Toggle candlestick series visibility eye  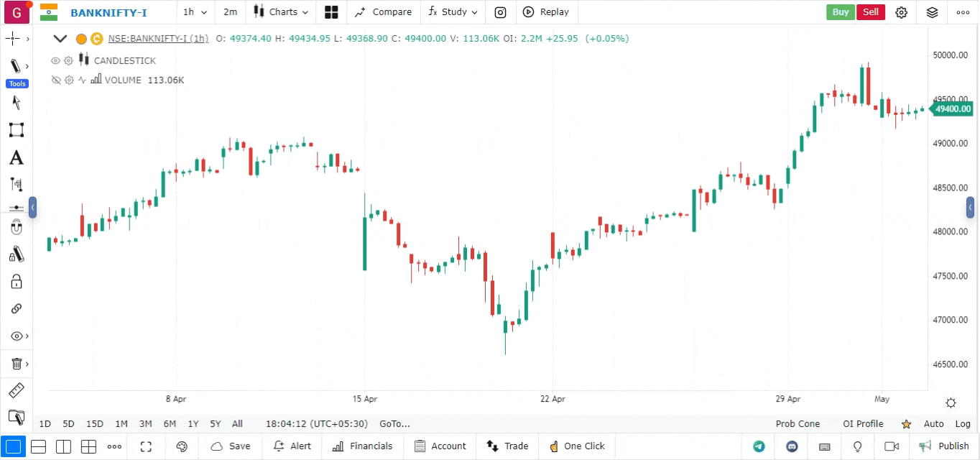point(55,61)
